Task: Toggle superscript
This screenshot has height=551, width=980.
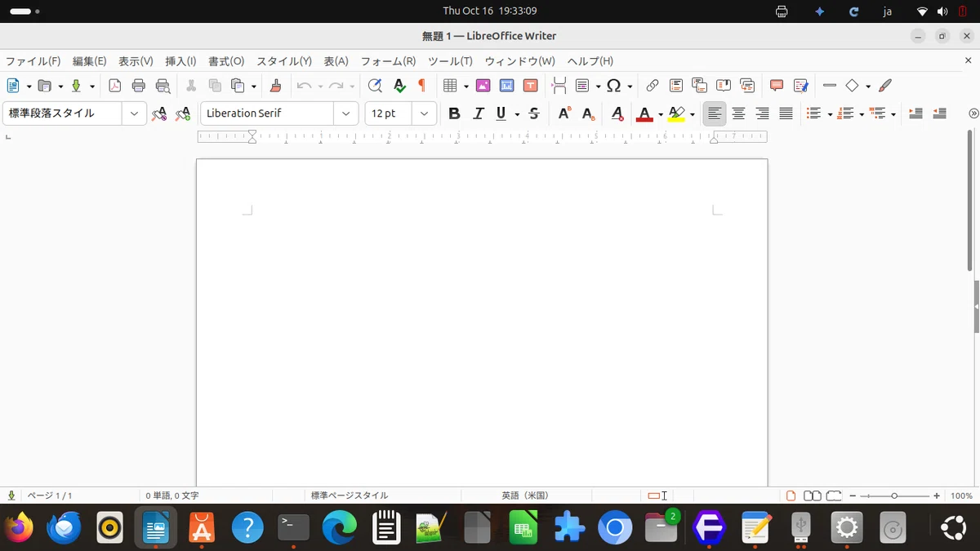Action: tap(564, 113)
